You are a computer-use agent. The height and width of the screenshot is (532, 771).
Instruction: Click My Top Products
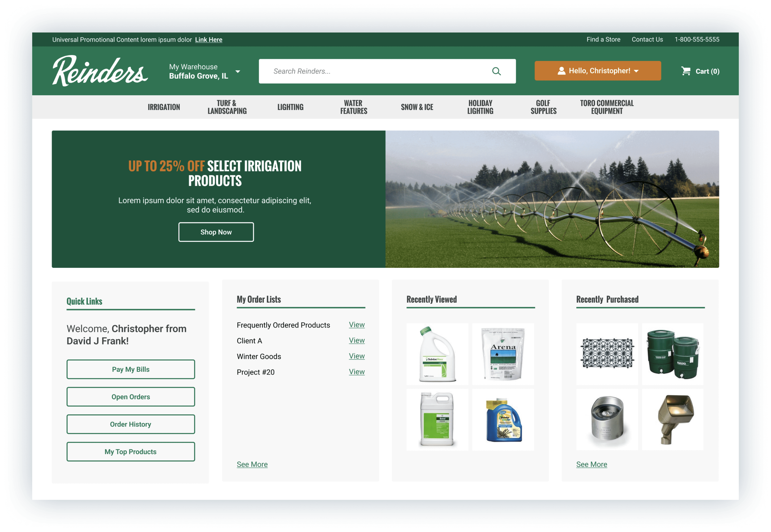tap(131, 452)
